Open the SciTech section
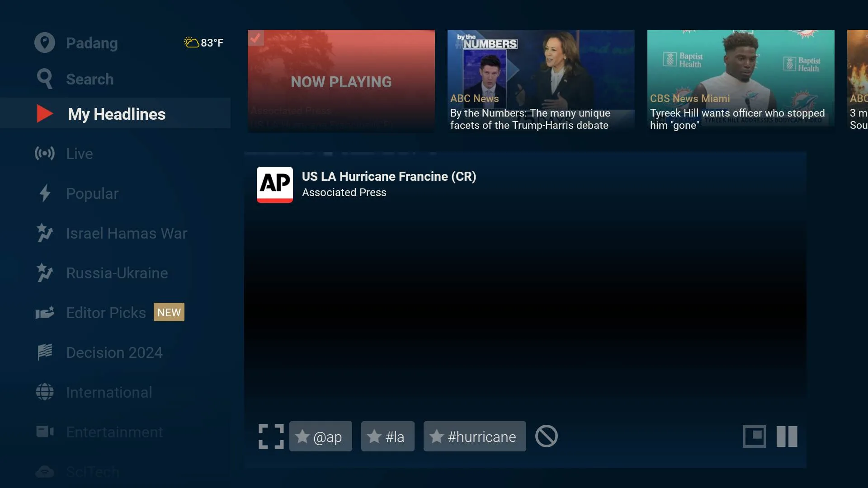This screenshot has height=488, width=868. (x=115, y=471)
